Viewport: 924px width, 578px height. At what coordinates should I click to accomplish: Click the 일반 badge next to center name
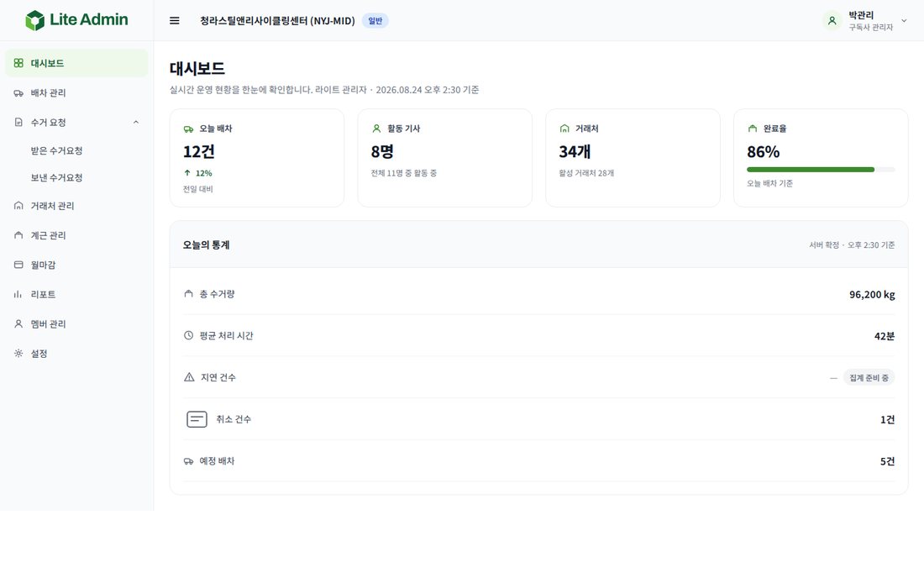375,21
